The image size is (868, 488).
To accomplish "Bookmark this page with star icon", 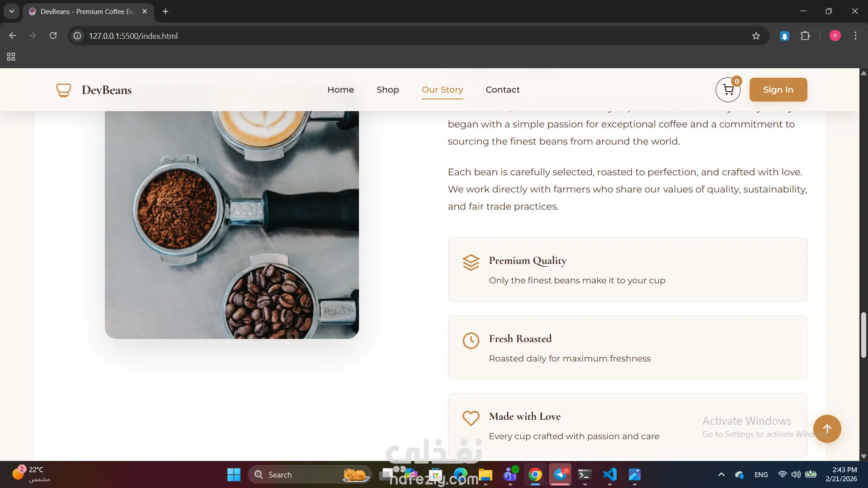I will point(756,36).
